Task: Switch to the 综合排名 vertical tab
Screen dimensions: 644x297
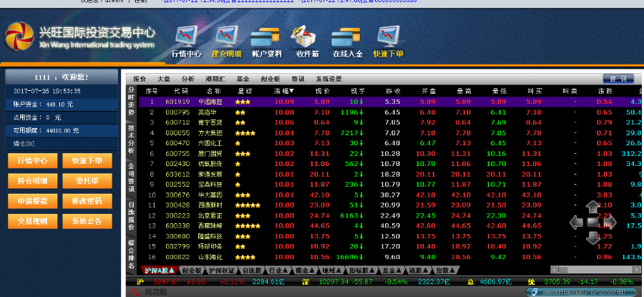Action: pos(131,254)
